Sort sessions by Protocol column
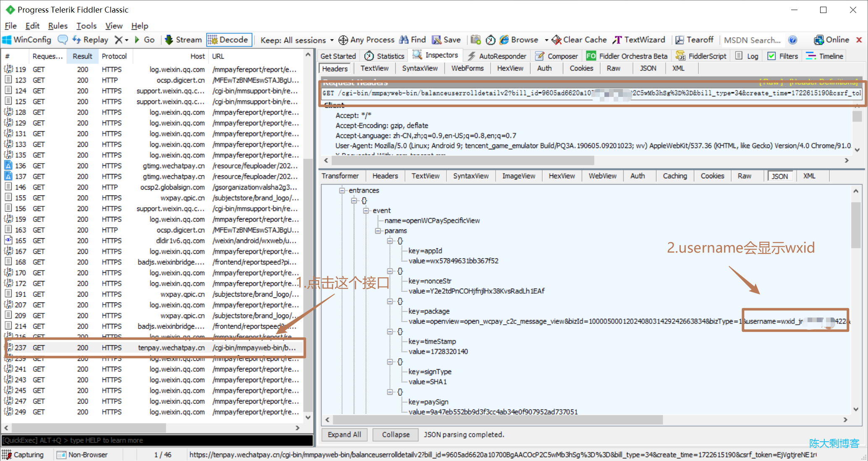The width and height of the screenshot is (868, 461). click(114, 56)
